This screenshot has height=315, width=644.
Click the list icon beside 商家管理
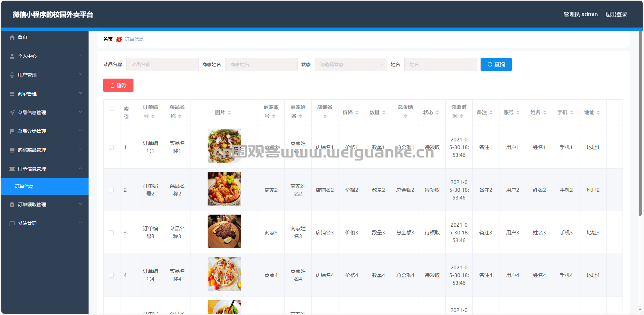[x=12, y=94]
